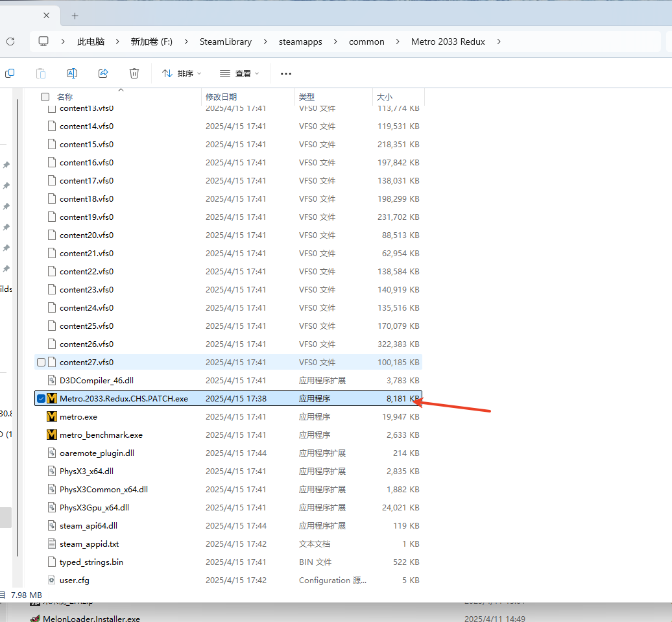The height and width of the screenshot is (622, 672).
Task: Expand the chevron after 新加卷 (F:)
Action: pos(186,42)
